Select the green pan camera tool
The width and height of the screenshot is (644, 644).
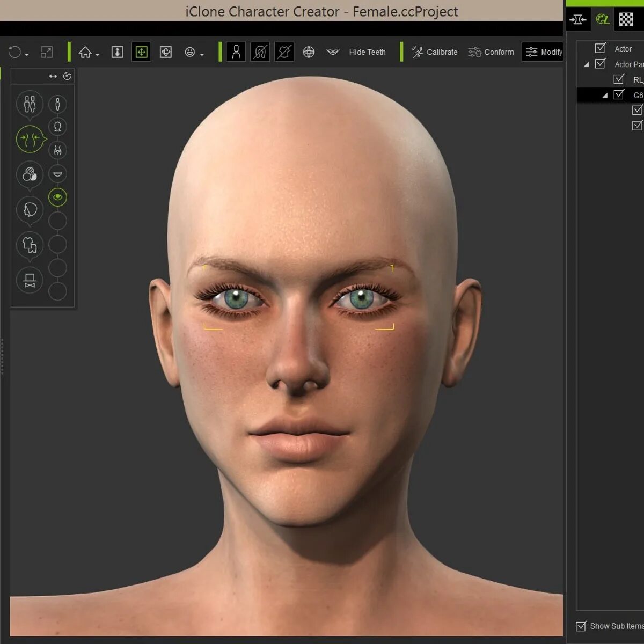[x=141, y=52]
